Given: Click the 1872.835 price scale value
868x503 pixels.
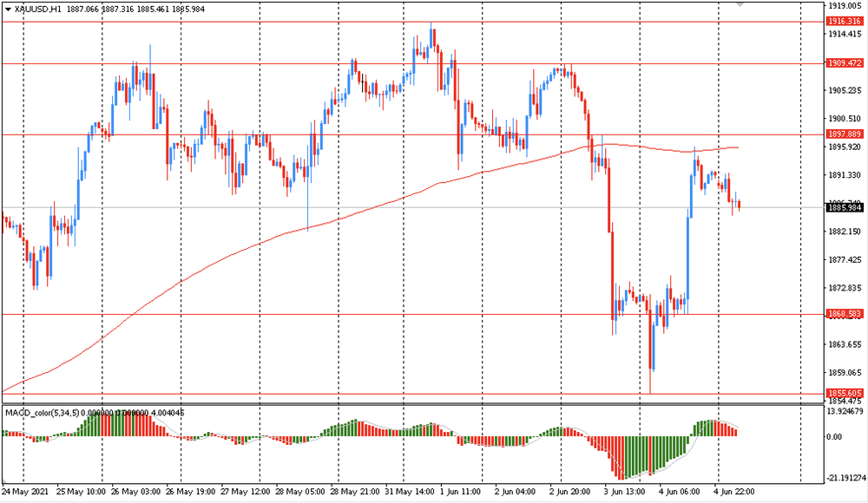Looking at the screenshot, I should coord(845,288).
